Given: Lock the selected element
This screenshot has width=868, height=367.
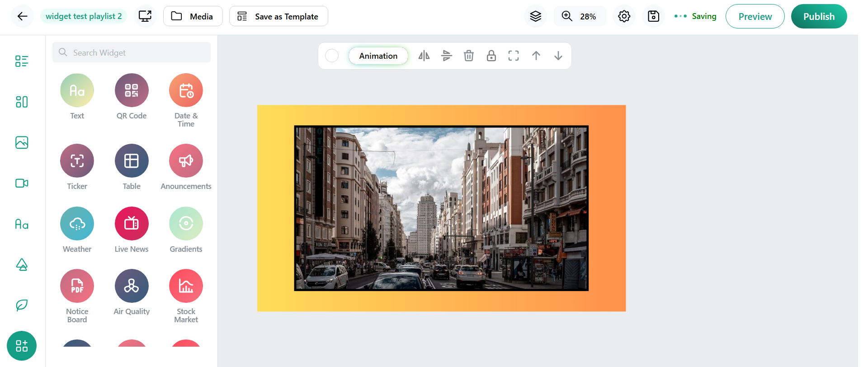Looking at the screenshot, I should coord(491,56).
